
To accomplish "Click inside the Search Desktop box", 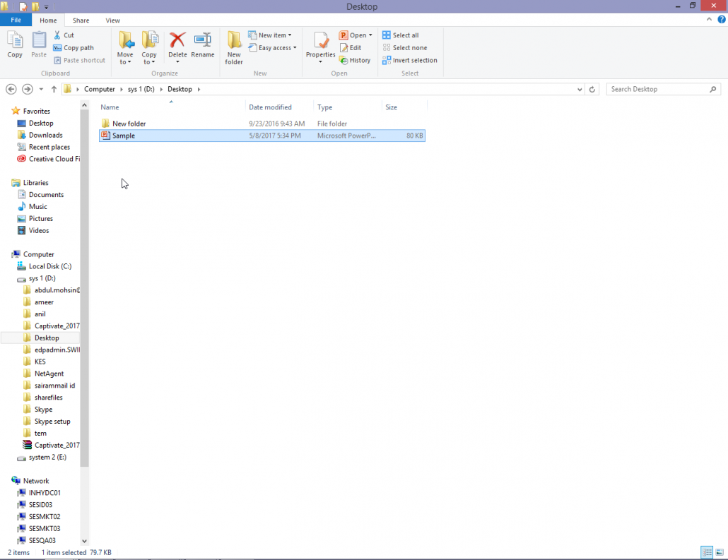I will coord(657,89).
